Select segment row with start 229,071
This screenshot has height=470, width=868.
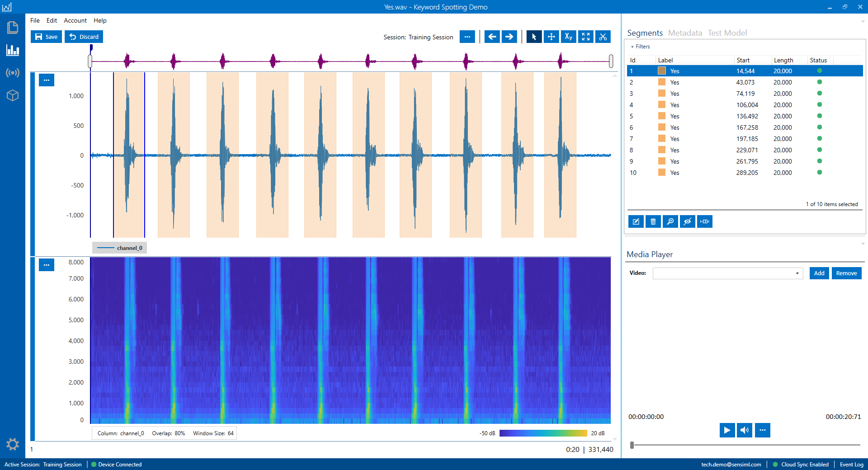coord(745,150)
